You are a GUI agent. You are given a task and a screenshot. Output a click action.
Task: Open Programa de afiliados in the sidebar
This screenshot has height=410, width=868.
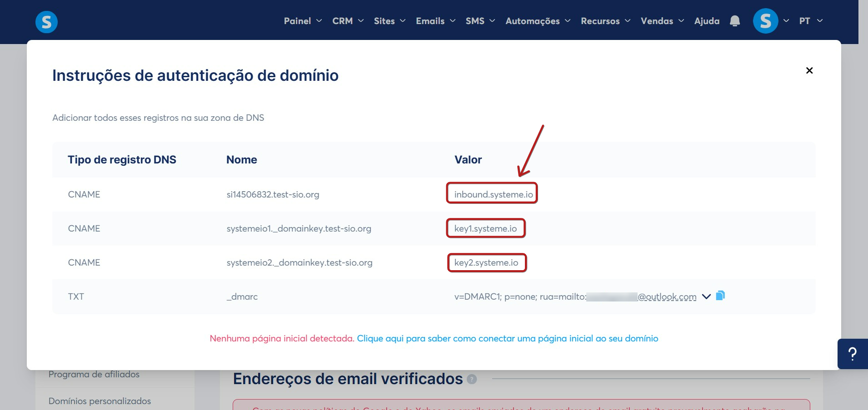[x=94, y=374]
